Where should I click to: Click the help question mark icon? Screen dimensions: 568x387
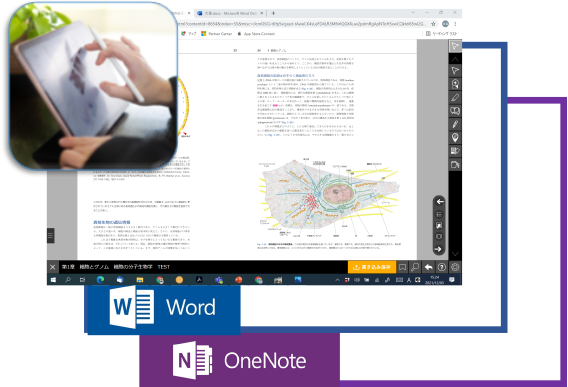point(442,267)
